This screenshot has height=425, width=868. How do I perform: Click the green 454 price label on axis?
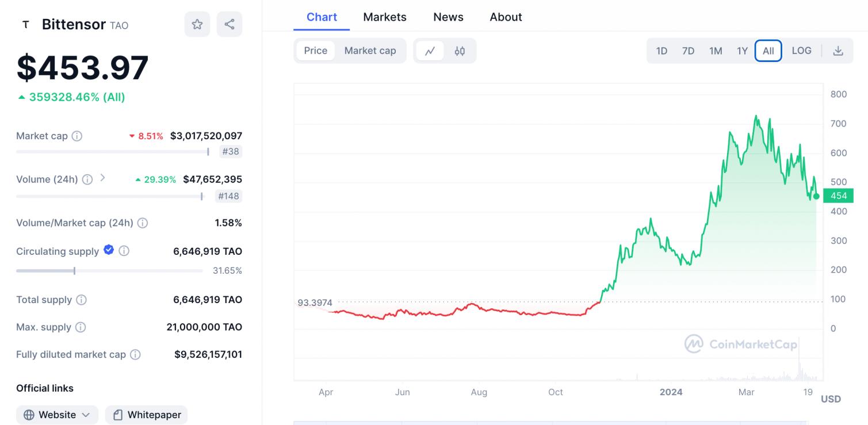(x=839, y=196)
